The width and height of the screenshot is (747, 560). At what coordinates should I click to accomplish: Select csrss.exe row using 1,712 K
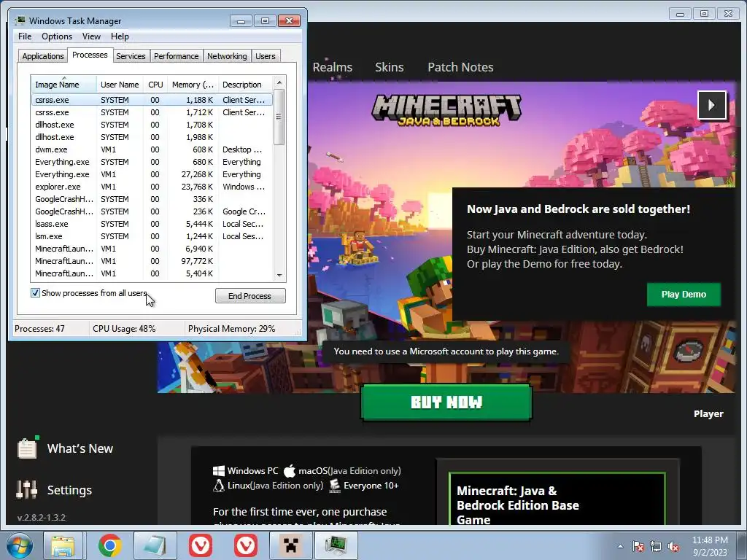pos(152,112)
